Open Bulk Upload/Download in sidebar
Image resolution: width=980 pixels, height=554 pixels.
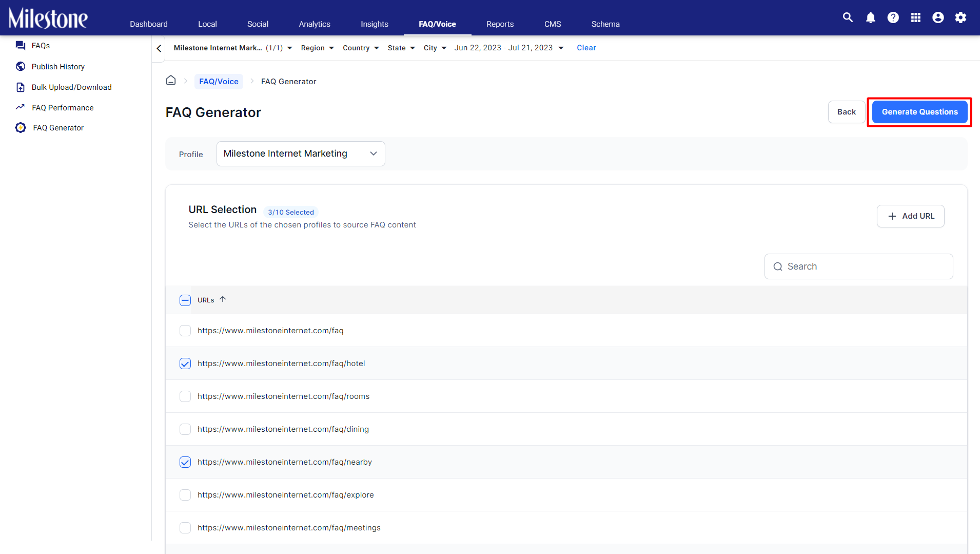(71, 87)
